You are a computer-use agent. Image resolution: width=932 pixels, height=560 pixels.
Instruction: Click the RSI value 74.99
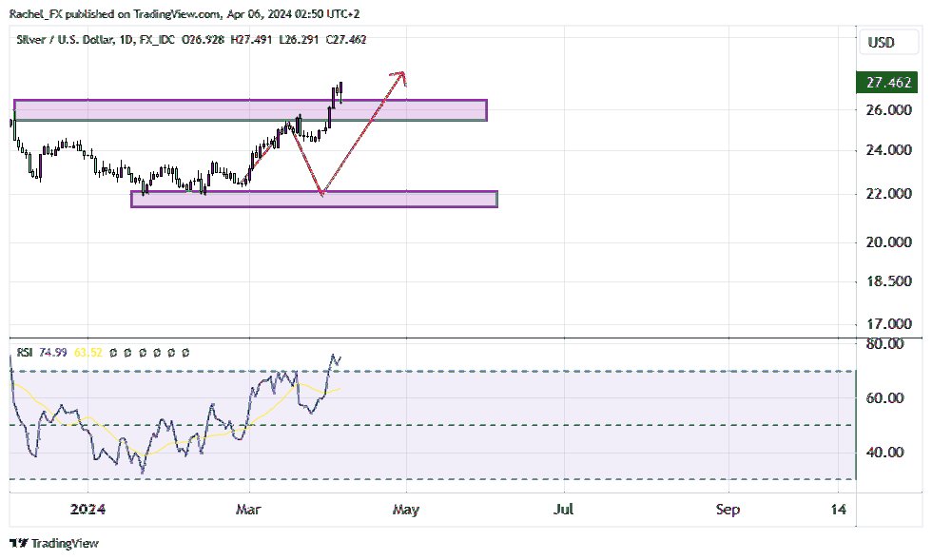tap(53, 353)
